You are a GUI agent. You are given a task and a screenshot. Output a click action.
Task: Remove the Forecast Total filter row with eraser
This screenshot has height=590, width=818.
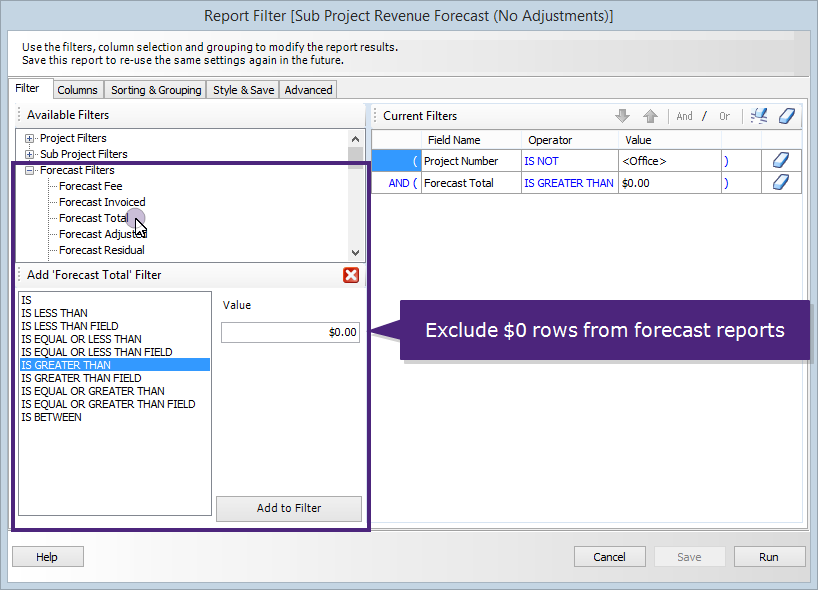point(782,182)
